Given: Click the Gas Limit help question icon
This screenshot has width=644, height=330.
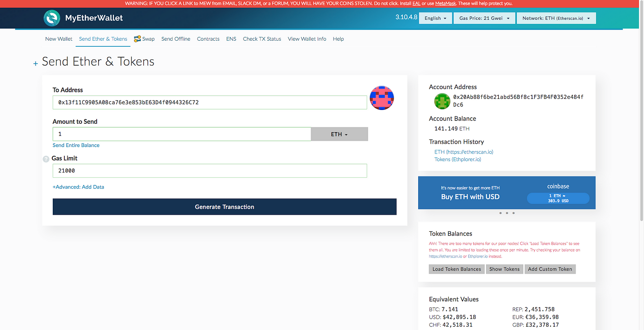Looking at the screenshot, I should pyautogui.click(x=46, y=159).
